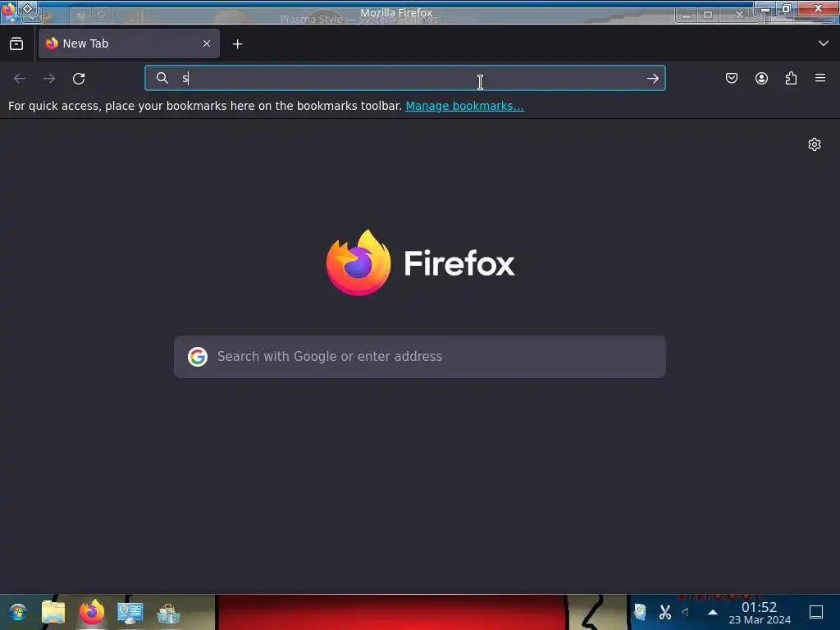
Task: Open the new tab personalize gear
Action: tap(815, 144)
